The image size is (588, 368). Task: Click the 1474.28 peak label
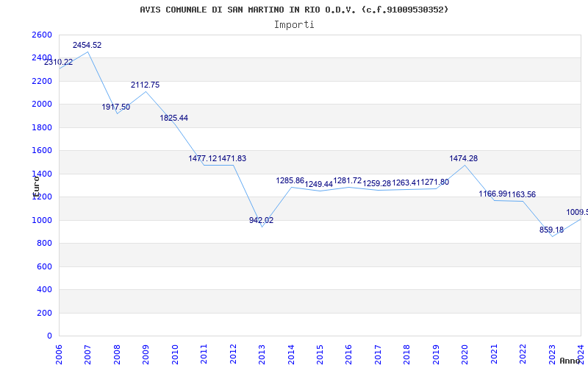click(464, 158)
